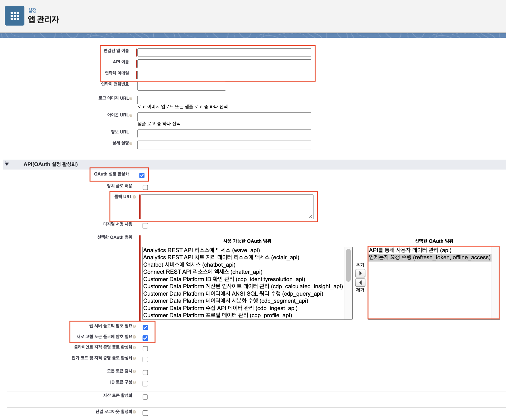
Task: Click the remove arrow button for OAuth scopes
Action: pyautogui.click(x=360, y=283)
